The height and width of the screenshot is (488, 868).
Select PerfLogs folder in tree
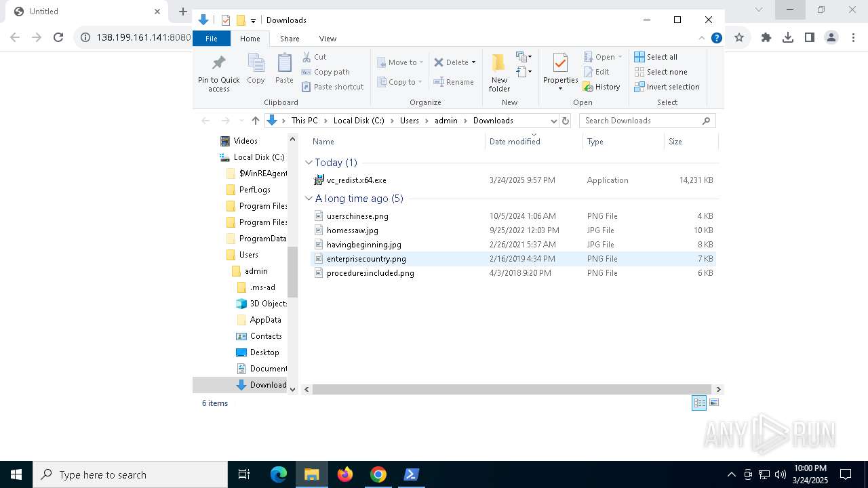point(254,190)
